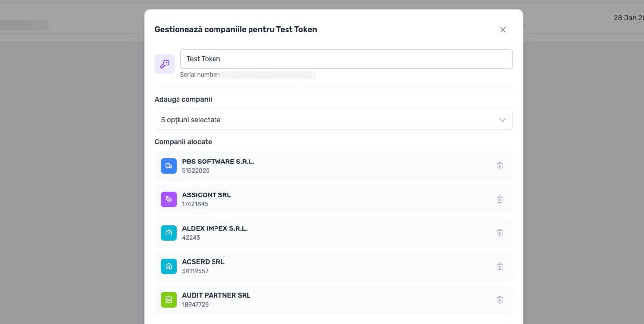Click trash icon for ALDEX IMPEX S.R.L.
The width and height of the screenshot is (644, 324).
pos(500,233)
